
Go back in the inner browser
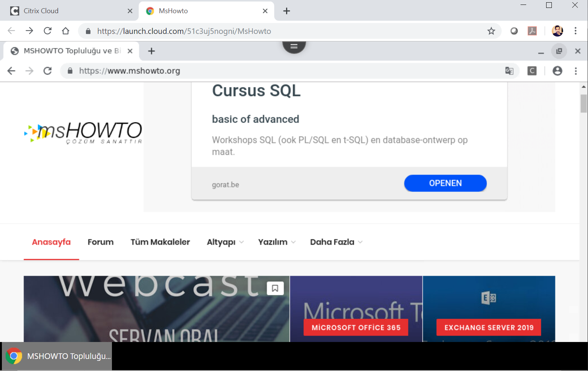click(11, 71)
